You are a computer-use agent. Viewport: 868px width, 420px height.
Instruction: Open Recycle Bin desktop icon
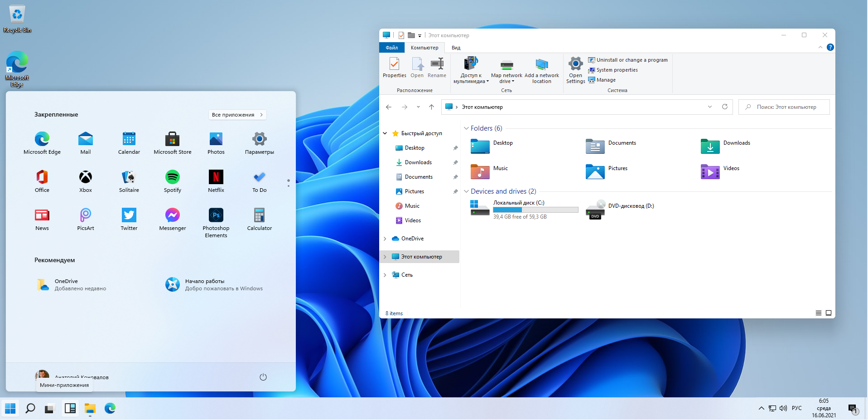pyautogui.click(x=17, y=20)
